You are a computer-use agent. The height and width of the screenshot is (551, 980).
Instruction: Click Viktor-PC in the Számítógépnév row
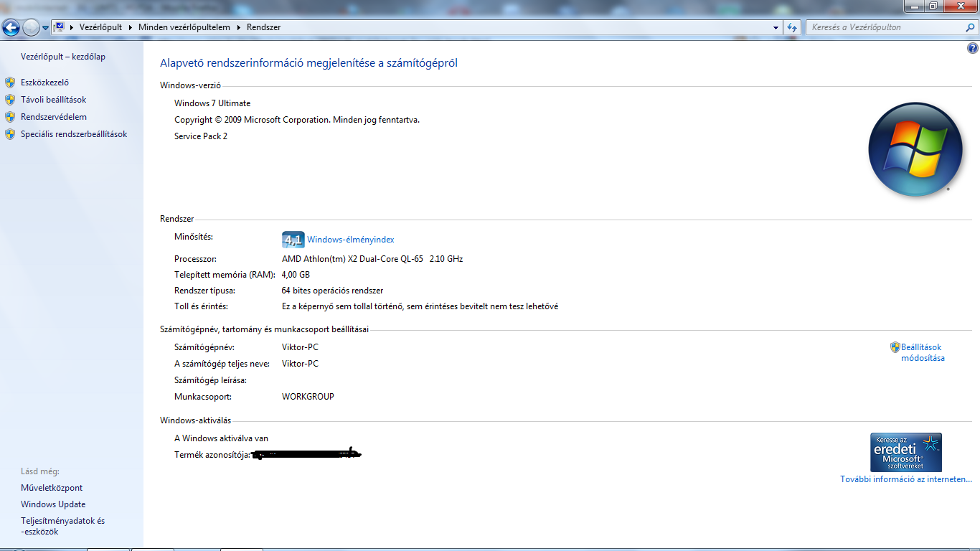coord(300,347)
